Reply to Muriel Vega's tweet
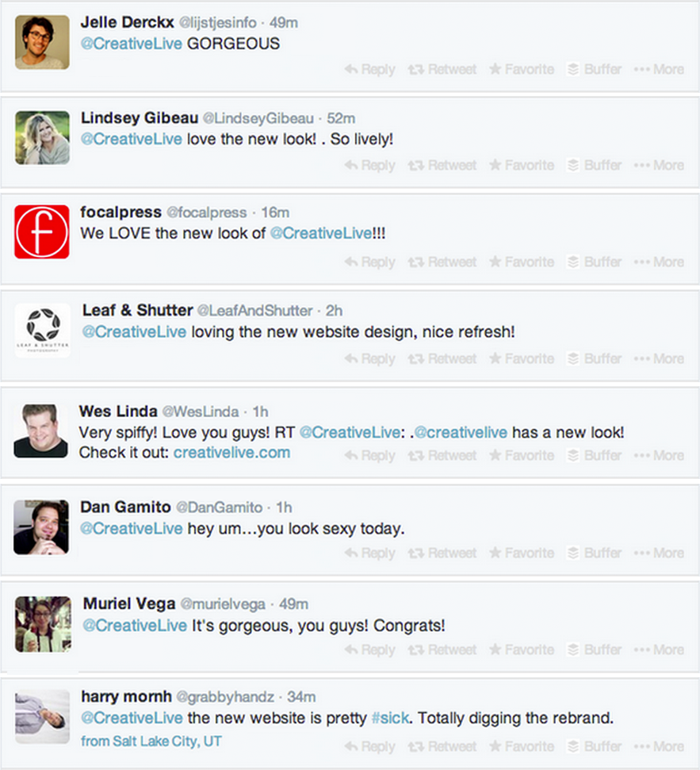The image size is (700, 770). [369, 649]
